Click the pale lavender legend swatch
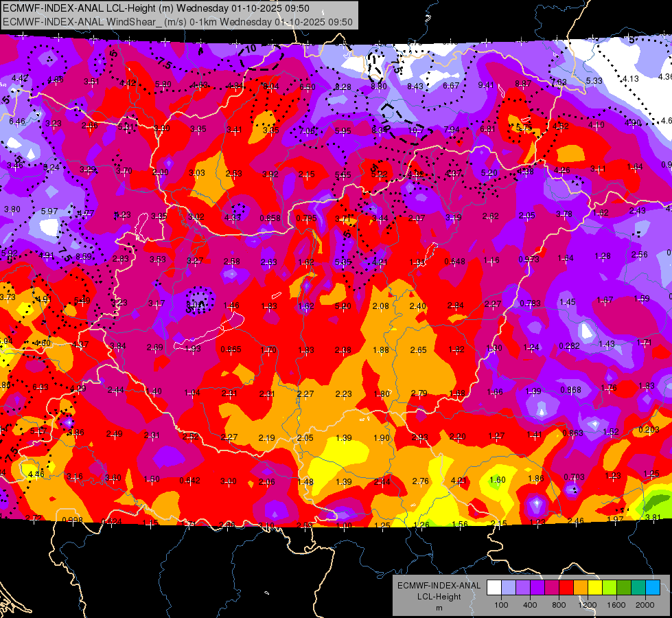672x618 pixels. tap(509, 587)
